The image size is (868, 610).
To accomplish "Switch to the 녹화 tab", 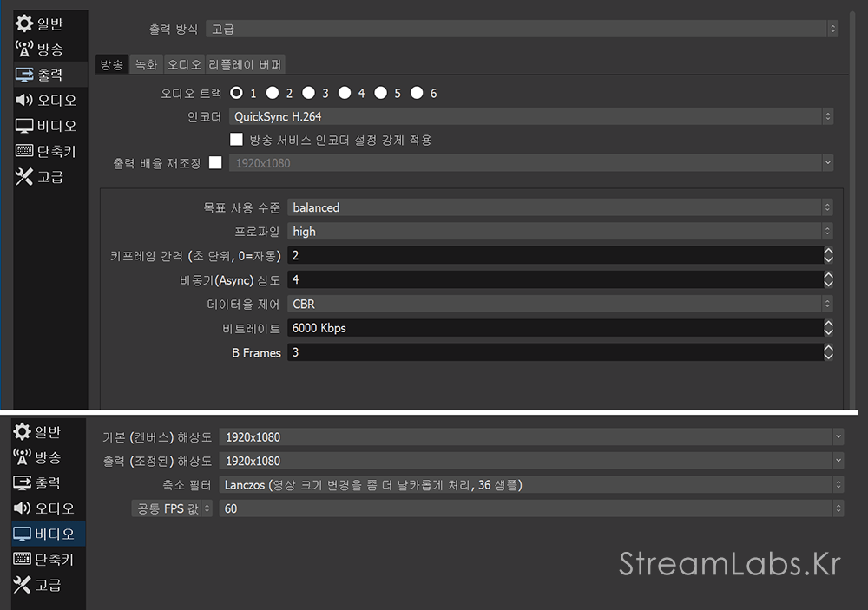I will tap(147, 64).
